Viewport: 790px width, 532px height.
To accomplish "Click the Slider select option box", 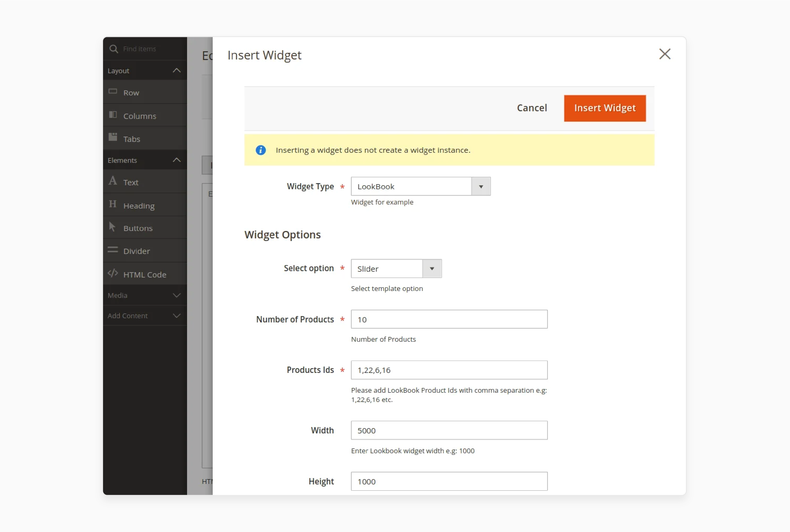I will pyautogui.click(x=396, y=269).
